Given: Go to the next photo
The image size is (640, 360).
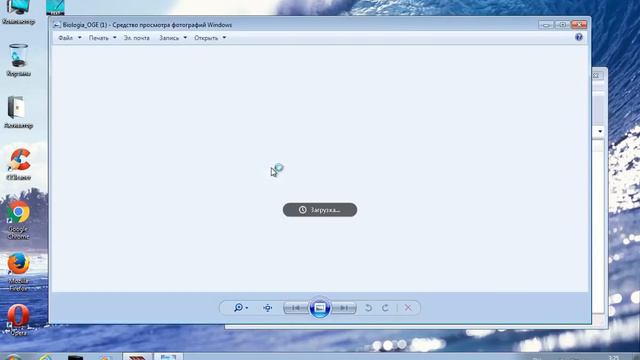Looking at the screenshot, I should tap(344, 308).
